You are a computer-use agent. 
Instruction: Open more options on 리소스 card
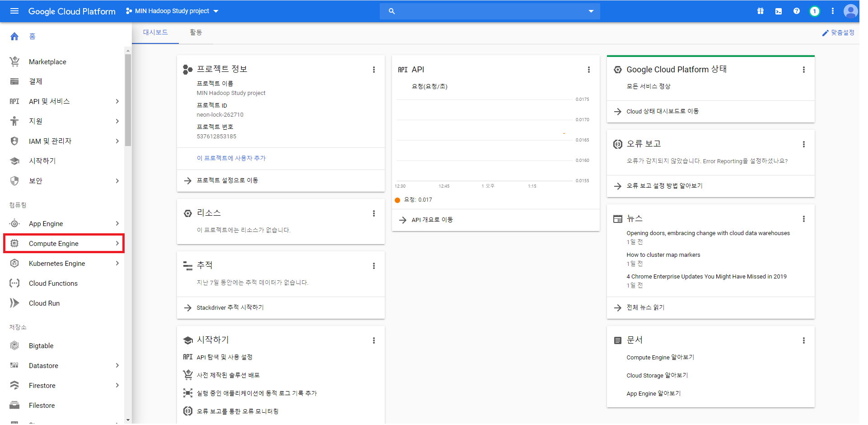click(374, 213)
